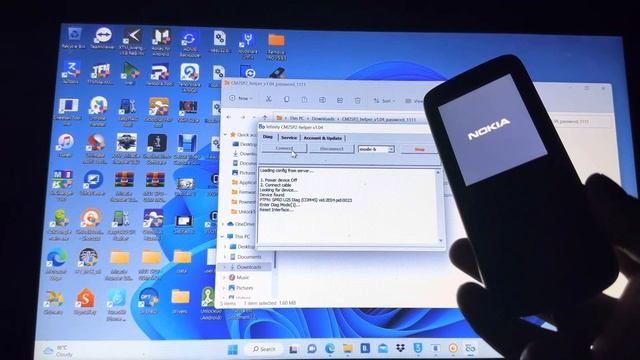The width and height of the screenshot is (640, 360).
Task: Go back in File Explorer
Action: [x=229, y=117]
